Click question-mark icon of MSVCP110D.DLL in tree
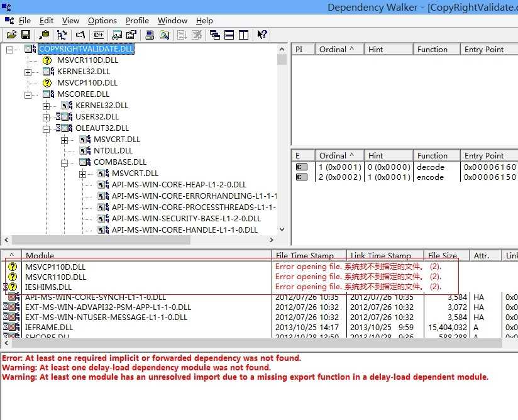This screenshot has width=518, height=420. point(47,82)
